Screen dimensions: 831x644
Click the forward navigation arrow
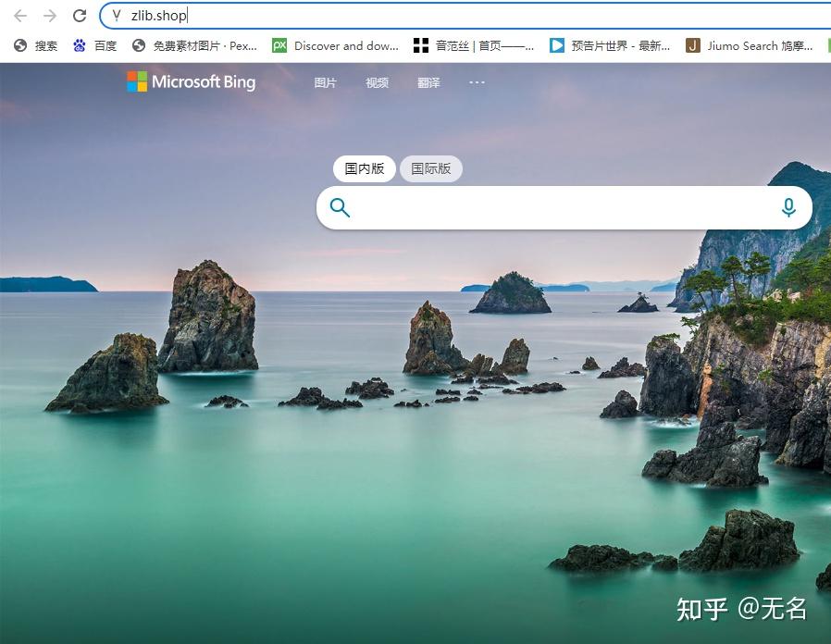(49, 15)
